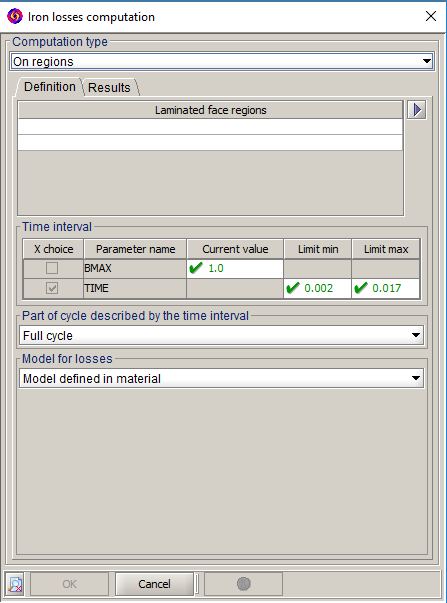
Task: Click the blue arrow next to Laminated face regions
Action: click(417, 110)
